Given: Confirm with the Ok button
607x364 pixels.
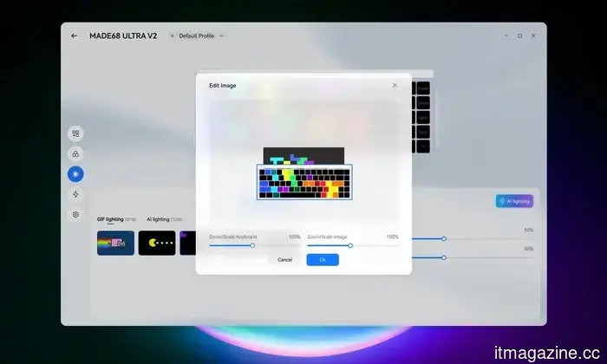Looking at the screenshot, I should (323, 259).
